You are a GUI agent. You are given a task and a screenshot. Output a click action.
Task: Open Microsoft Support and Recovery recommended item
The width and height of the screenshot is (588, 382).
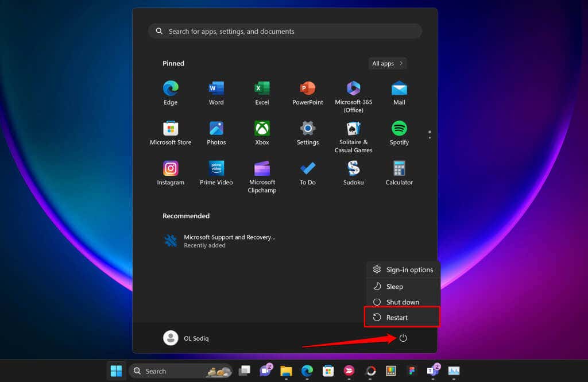pyautogui.click(x=220, y=241)
